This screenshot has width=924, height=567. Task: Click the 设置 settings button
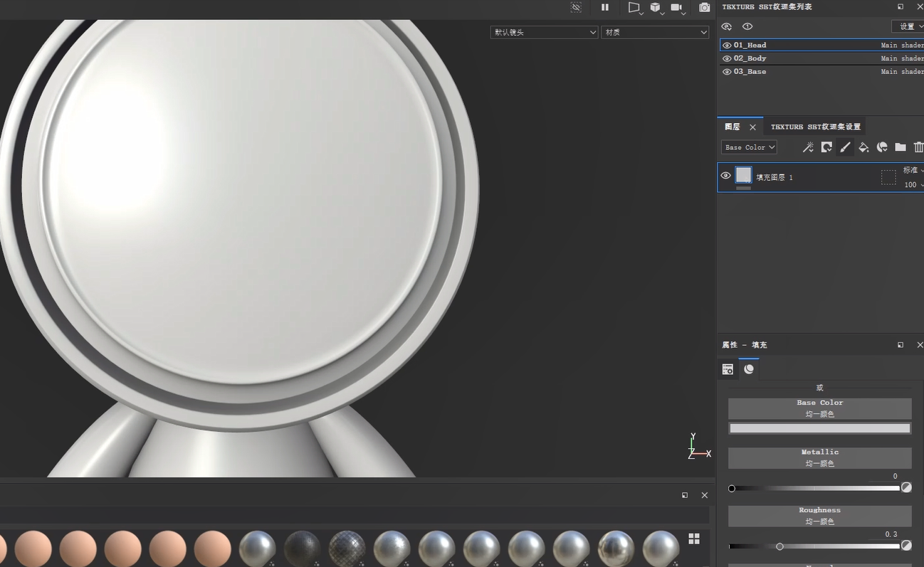908,26
